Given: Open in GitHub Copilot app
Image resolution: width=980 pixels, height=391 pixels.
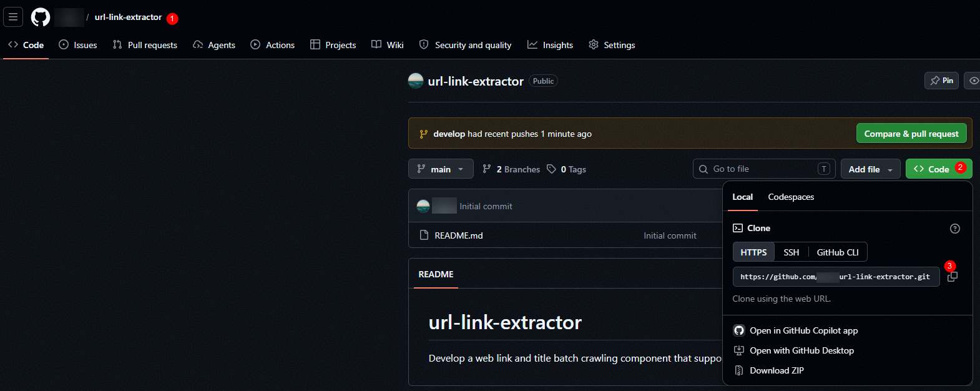Looking at the screenshot, I should pyautogui.click(x=803, y=330).
